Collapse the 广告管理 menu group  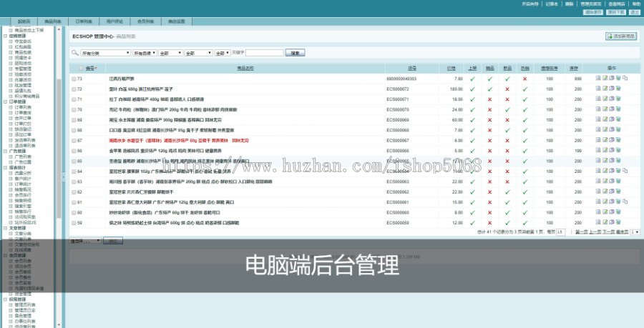5,151
